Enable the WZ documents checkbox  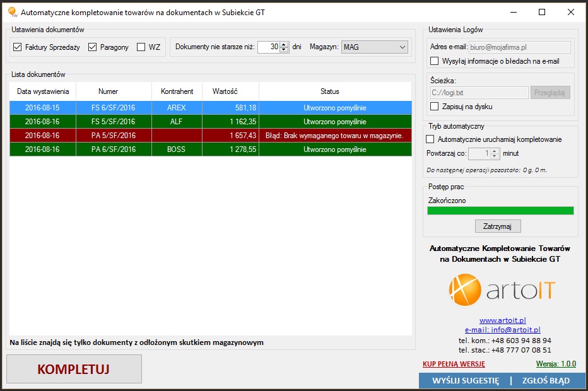(x=141, y=47)
